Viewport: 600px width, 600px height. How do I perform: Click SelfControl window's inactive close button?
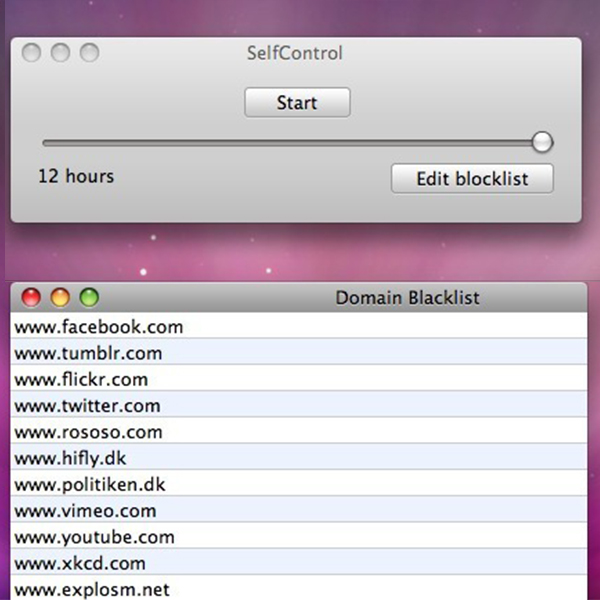[31, 52]
